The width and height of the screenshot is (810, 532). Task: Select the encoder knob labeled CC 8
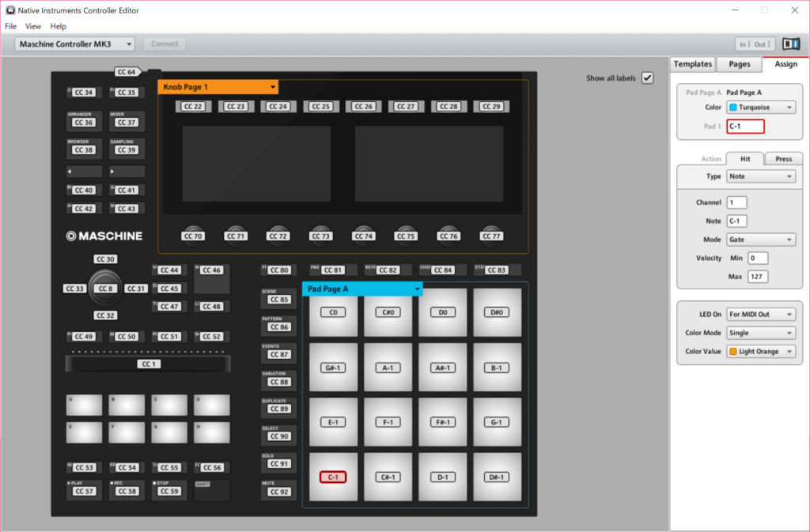point(105,289)
